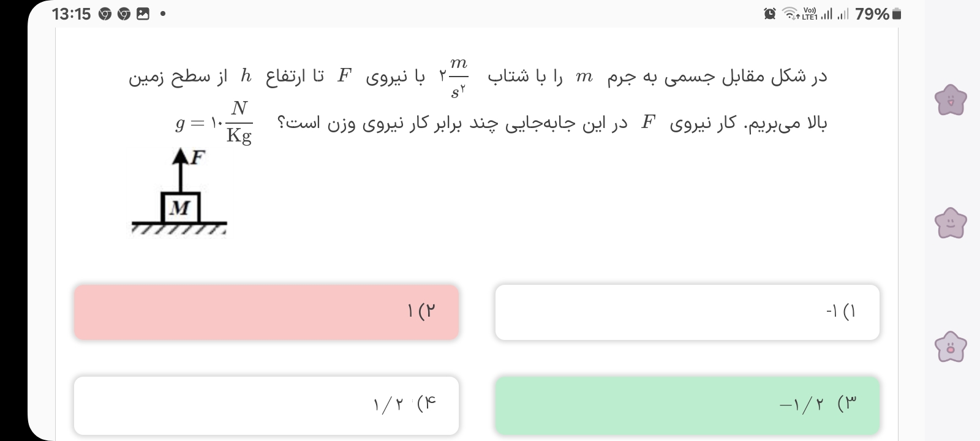Tap the bottom surprised star icon
The image size is (980, 441).
950,347
